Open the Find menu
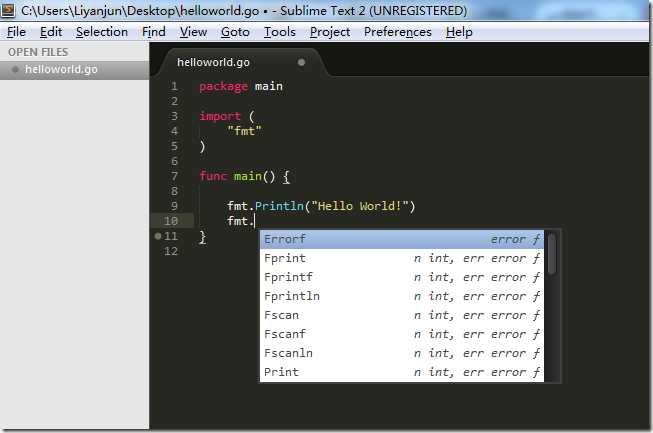 (154, 32)
